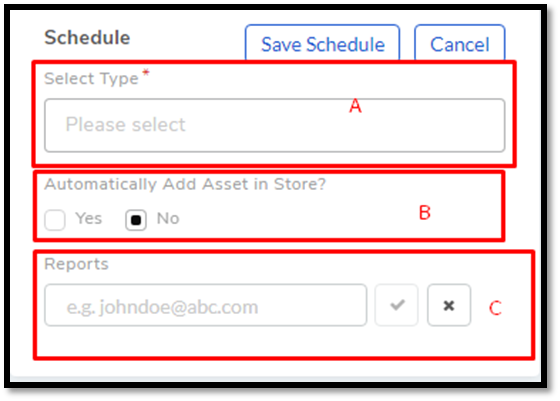Viewport: 560px width, 401px height.
Task: Focus the Reports email input field
Action: pyautogui.click(x=206, y=305)
